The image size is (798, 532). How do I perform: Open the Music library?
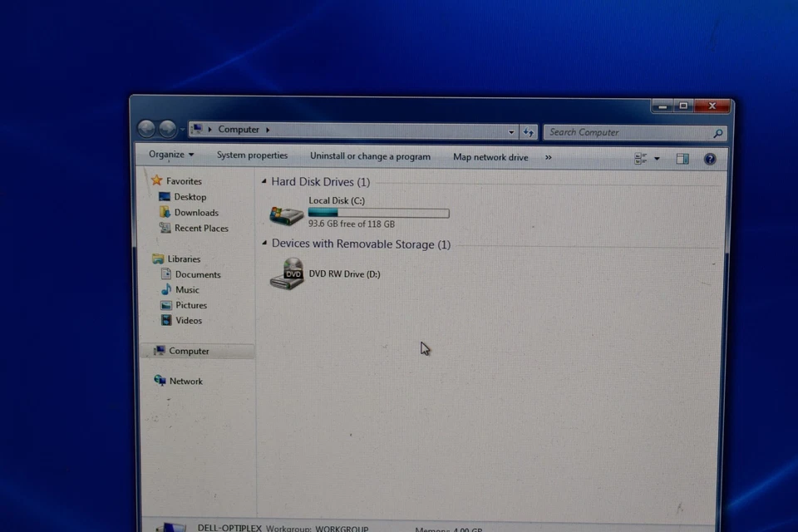coord(187,289)
